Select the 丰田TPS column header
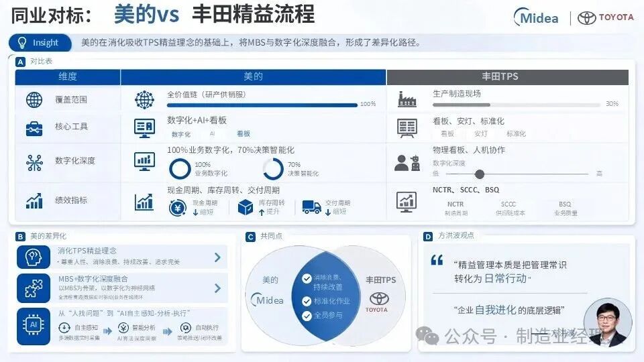The image size is (644, 362). point(508,76)
